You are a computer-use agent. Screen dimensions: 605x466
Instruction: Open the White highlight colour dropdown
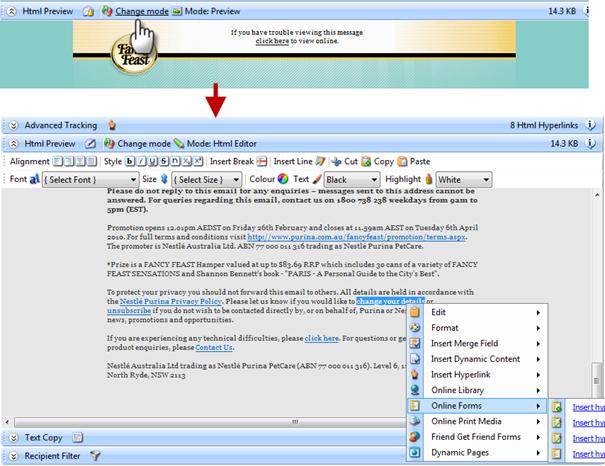click(x=464, y=180)
